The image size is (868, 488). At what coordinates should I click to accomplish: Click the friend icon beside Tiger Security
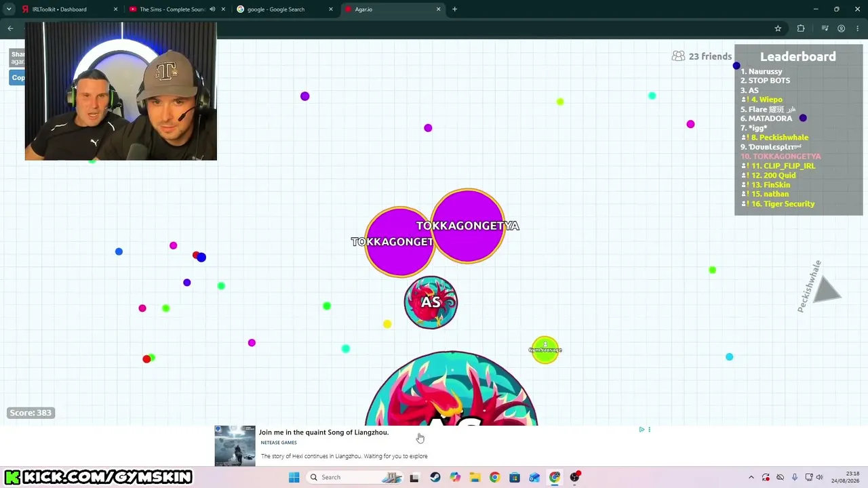click(745, 204)
